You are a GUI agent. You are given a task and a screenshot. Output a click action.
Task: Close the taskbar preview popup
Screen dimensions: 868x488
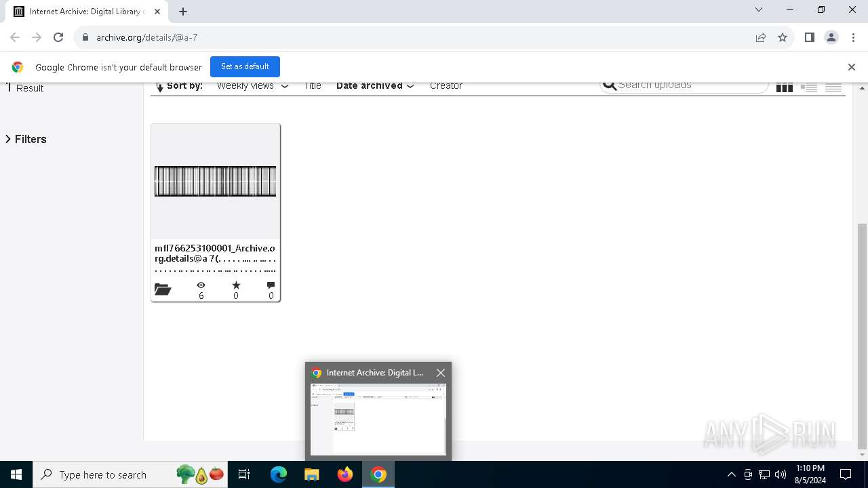click(x=441, y=373)
